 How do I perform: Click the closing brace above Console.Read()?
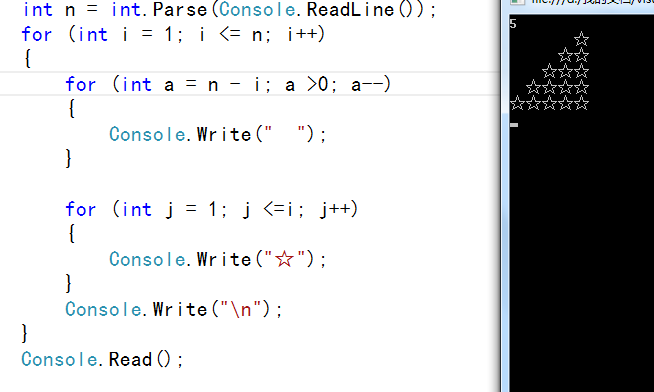click(25, 334)
